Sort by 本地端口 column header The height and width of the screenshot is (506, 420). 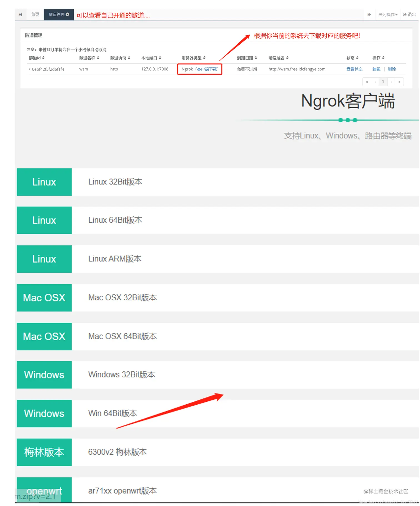pos(151,58)
